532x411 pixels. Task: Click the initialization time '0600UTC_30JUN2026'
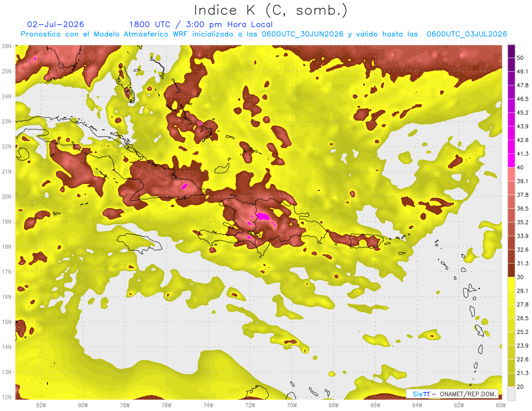coord(302,34)
